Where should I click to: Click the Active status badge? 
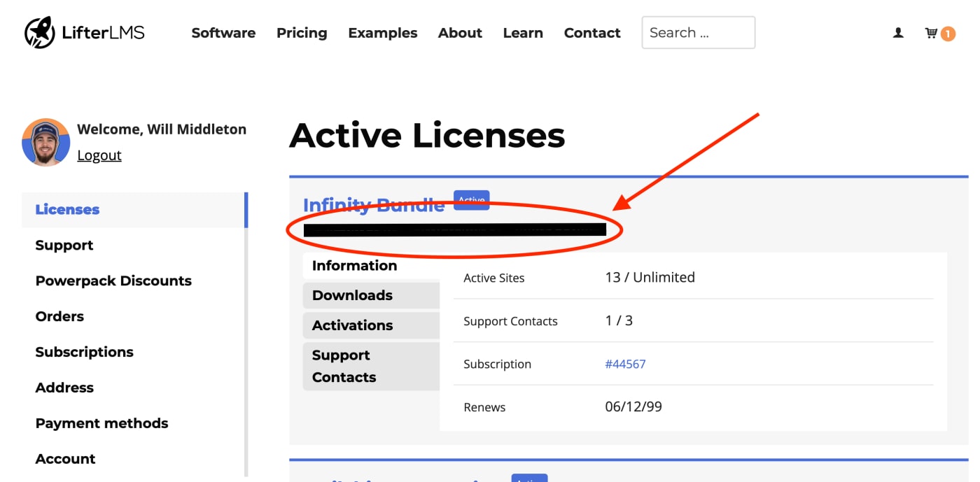coord(471,200)
